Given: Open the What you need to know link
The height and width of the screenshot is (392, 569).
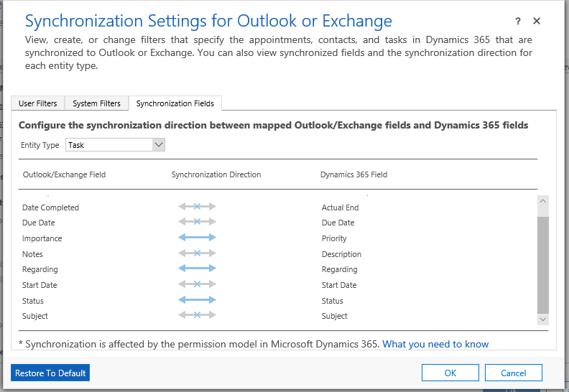Looking at the screenshot, I should (435, 344).
